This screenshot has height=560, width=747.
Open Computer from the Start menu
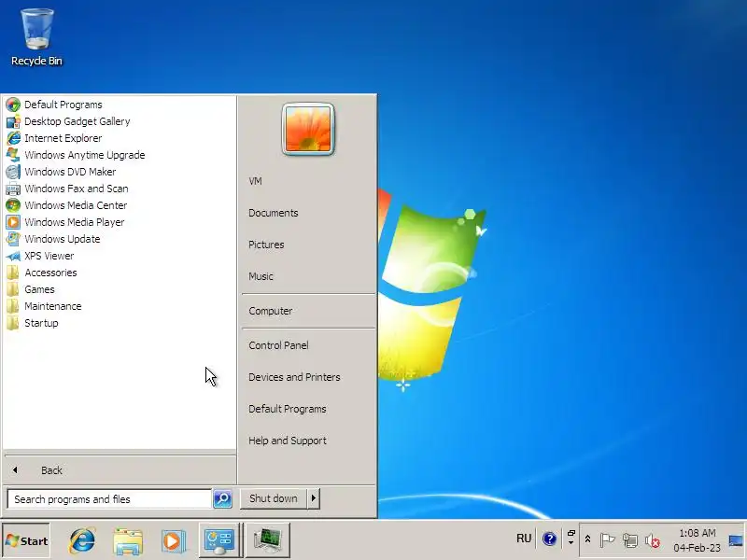point(271,311)
